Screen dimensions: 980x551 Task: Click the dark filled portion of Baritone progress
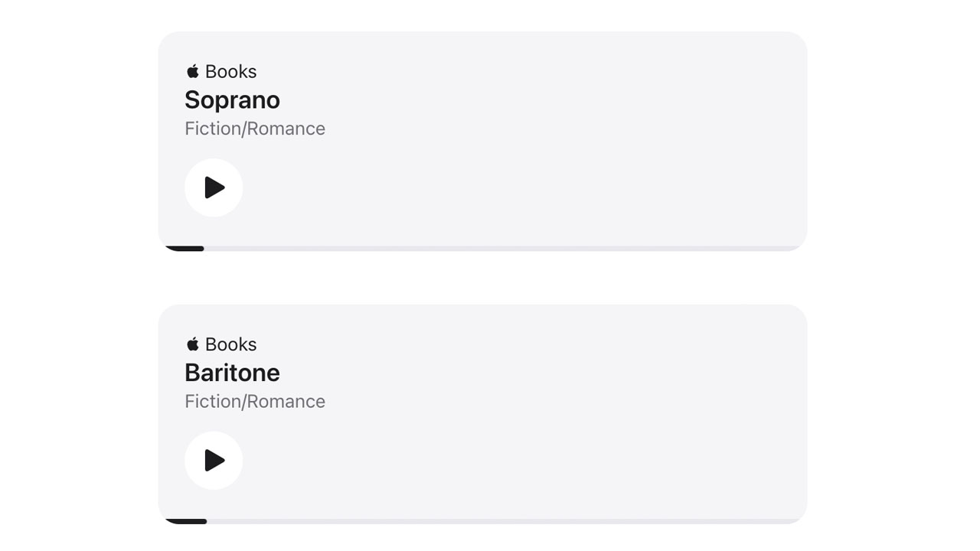(x=186, y=521)
